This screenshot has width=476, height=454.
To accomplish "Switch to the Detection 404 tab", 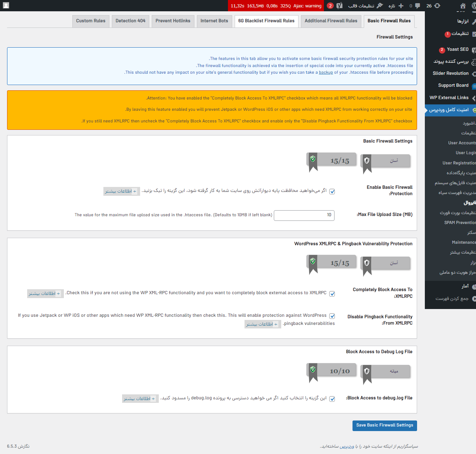I will 131,21.
